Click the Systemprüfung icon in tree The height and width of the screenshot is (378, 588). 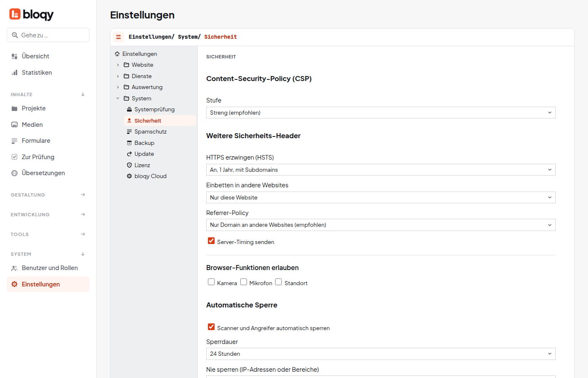pos(129,109)
